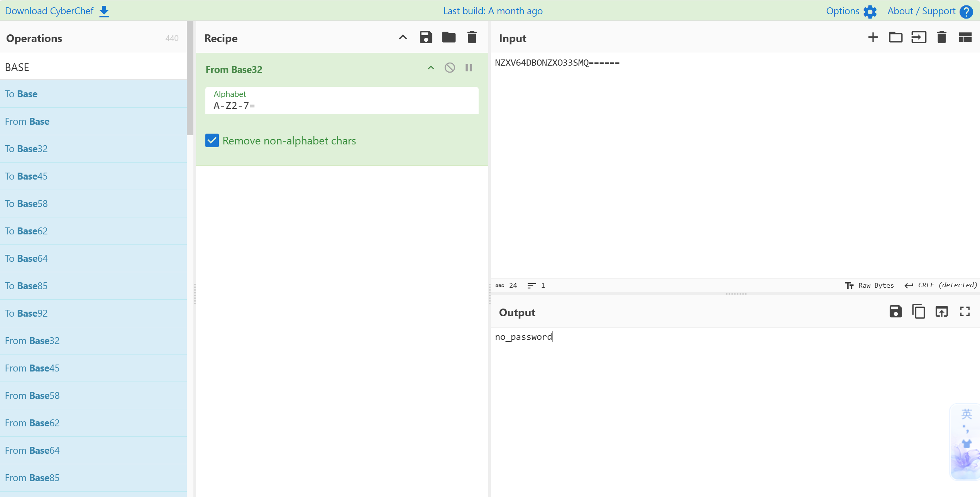Set a breakpoint on From Base32
980x497 pixels.
469,68
